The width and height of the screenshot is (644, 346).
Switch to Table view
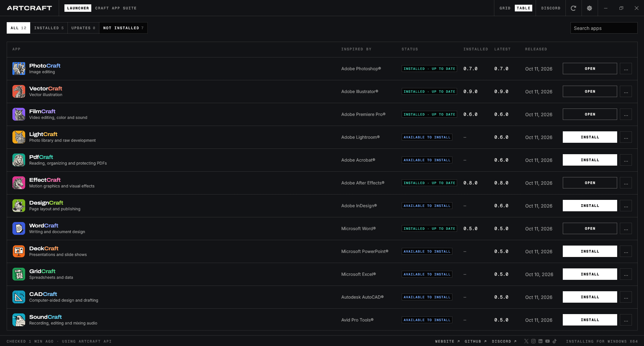[524, 8]
